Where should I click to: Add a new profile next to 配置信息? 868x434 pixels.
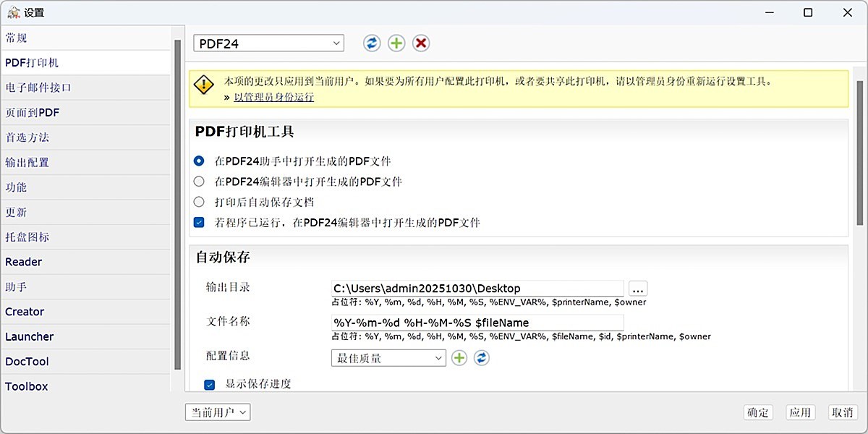click(x=459, y=357)
